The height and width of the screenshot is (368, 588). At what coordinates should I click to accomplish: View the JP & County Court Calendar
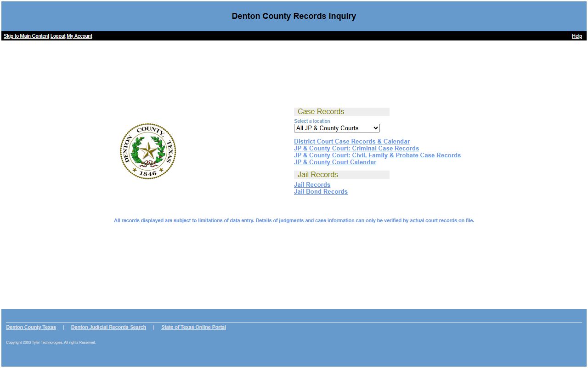point(335,162)
